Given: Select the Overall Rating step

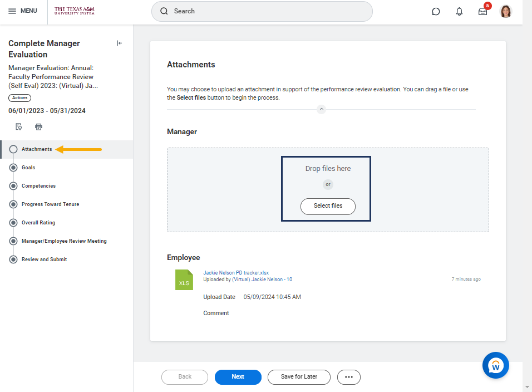Looking at the screenshot, I should tap(38, 222).
